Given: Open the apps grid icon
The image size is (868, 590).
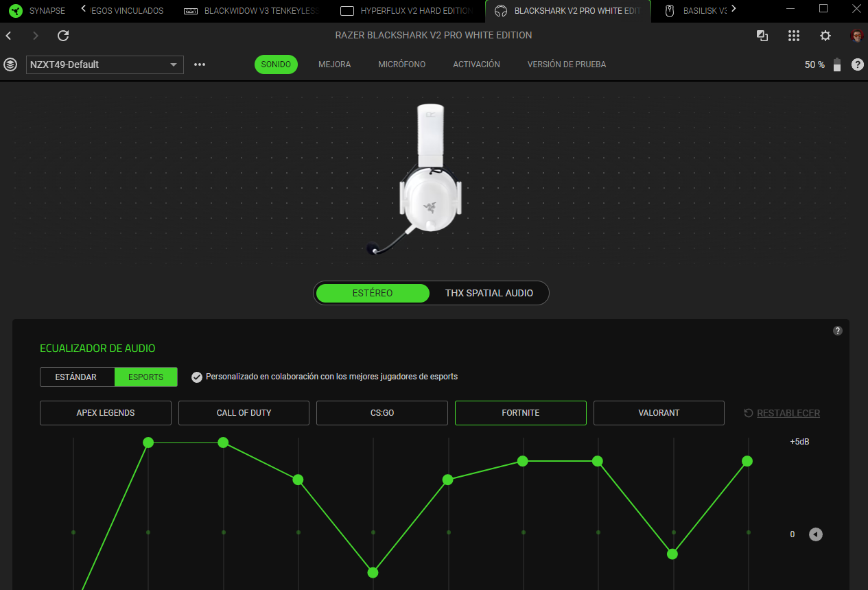Looking at the screenshot, I should coord(794,36).
